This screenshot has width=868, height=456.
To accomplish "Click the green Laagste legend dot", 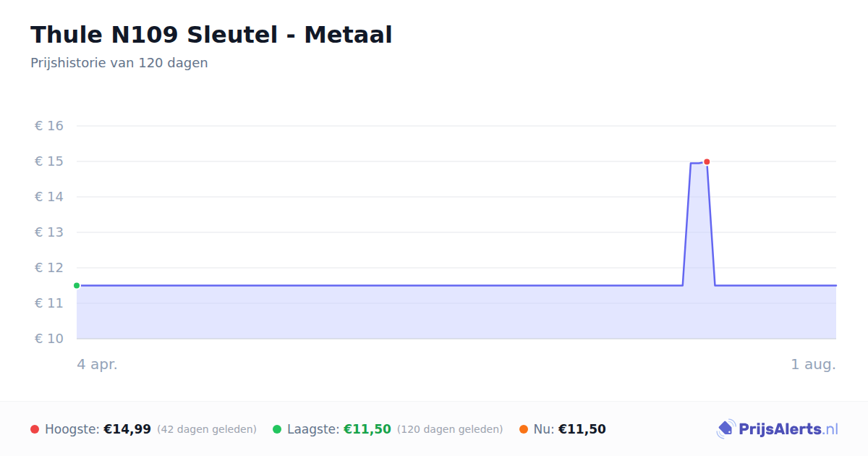I will pyautogui.click(x=277, y=429).
